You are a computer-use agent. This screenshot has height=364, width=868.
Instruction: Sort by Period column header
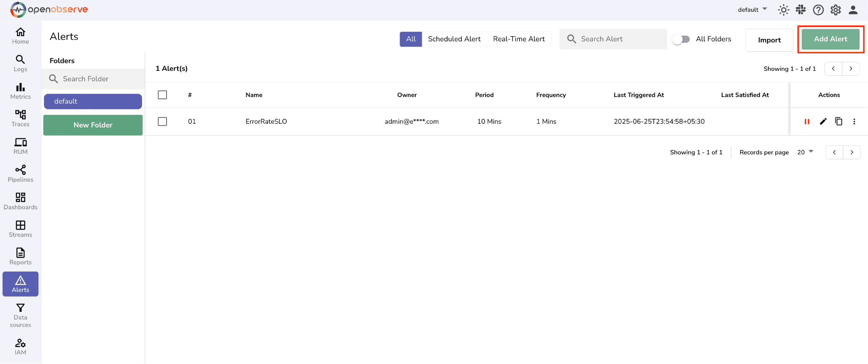tap(484, 95)
